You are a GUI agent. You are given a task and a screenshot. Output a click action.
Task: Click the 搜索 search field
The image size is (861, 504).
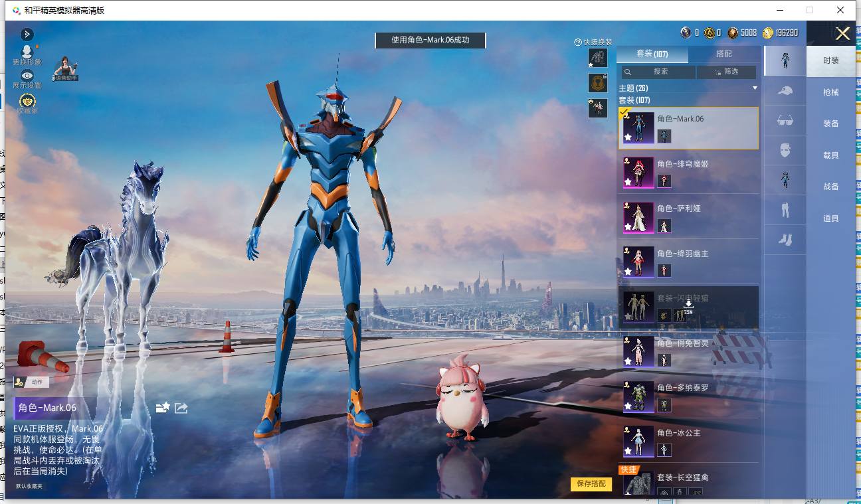click(658, 72)
